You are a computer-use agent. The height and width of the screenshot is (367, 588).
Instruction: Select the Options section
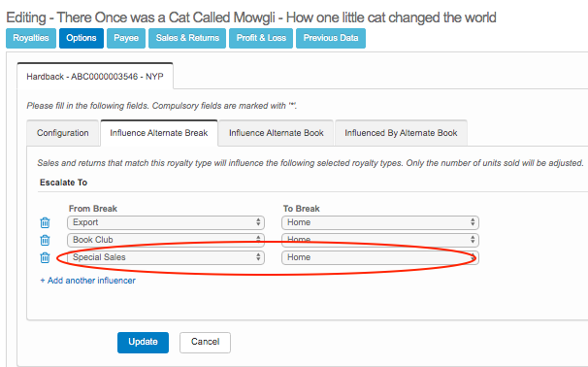[82, 38]
